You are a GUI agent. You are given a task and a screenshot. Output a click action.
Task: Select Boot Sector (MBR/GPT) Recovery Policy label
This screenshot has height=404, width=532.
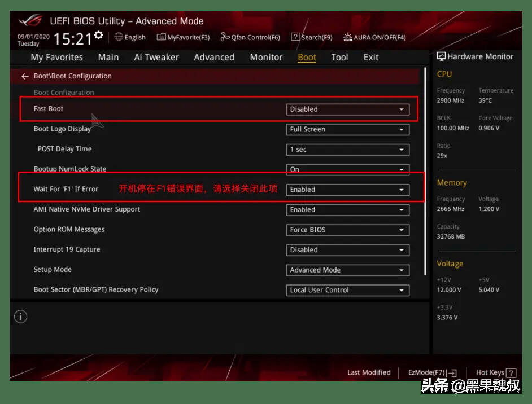point(96,289)
